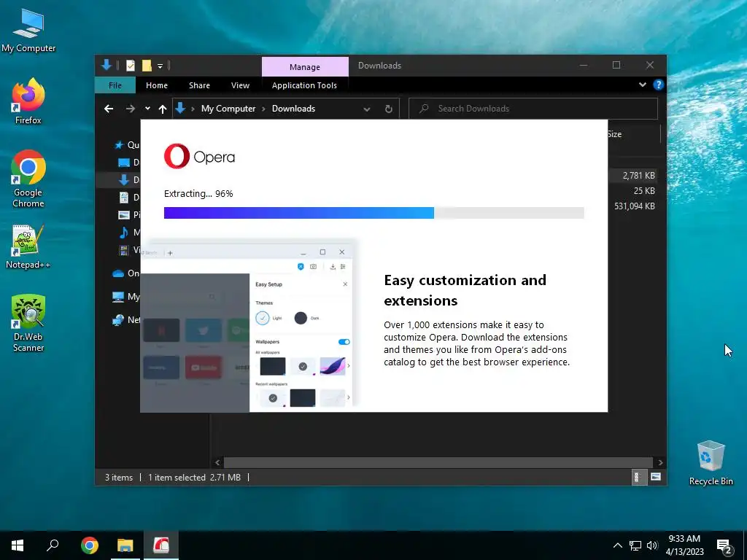Select the Notepad++ desktop shortcut
Viewport: 747px width, 560px height.
point(28,246)
